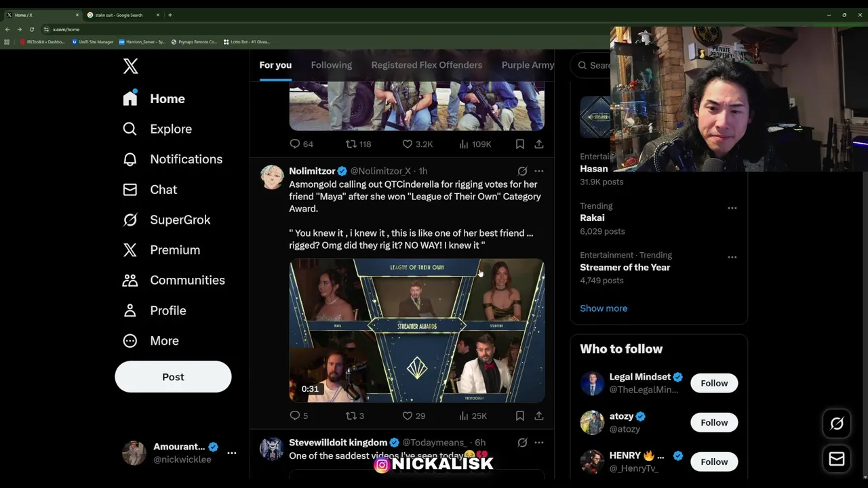Share the Nolimitzor post
868x488 pixels.
click(538, 416)
